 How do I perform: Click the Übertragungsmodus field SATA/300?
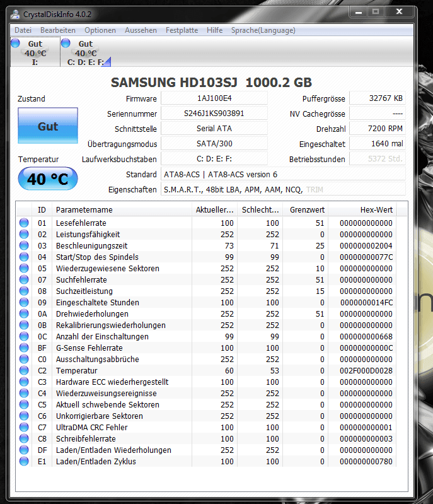(214, 143)
